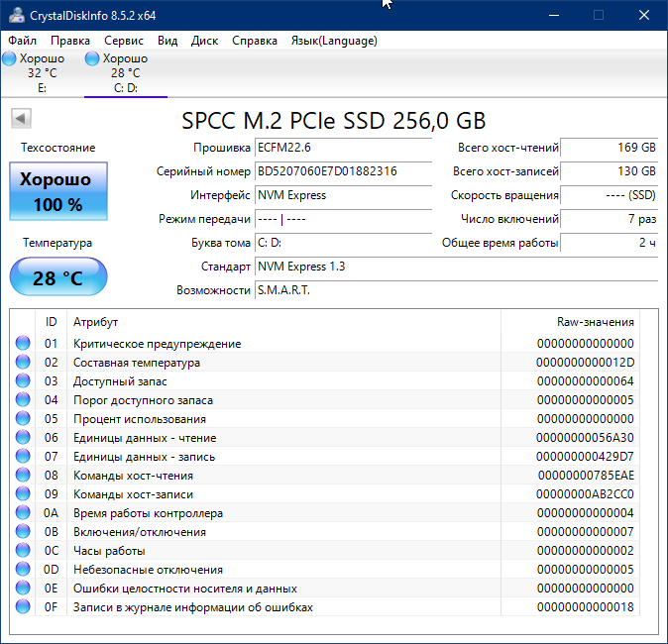Select the Ошибки целостности носителя и данных row
668x644 pixels.
click(325, 588)
